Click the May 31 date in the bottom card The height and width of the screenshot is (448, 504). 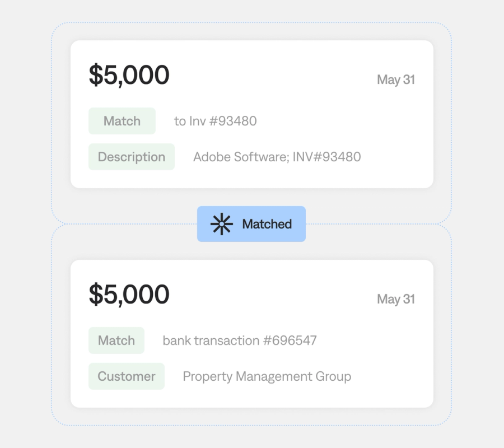pos(396,299)
